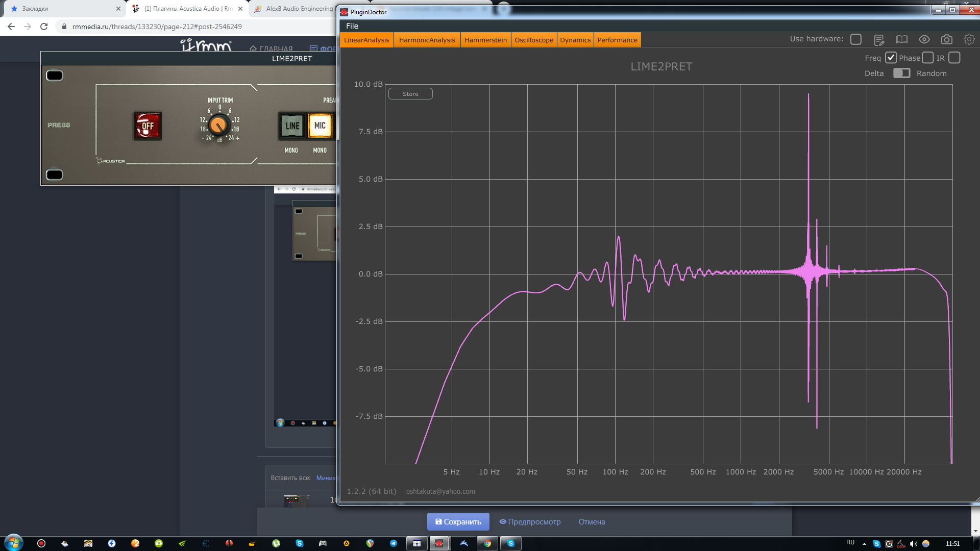Switch to the HarmonicAnalysis tab
980x551 pixels.
[427, 40]
